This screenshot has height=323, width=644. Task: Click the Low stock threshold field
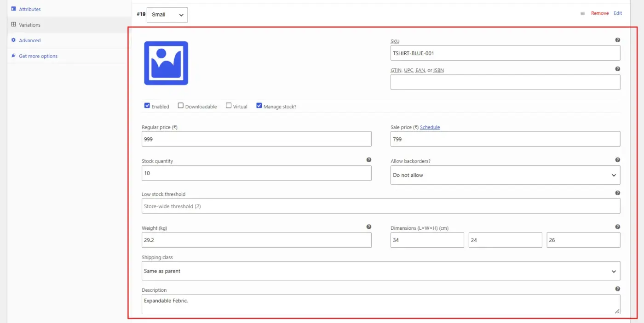pyautogui.click(x=381, y=206)
